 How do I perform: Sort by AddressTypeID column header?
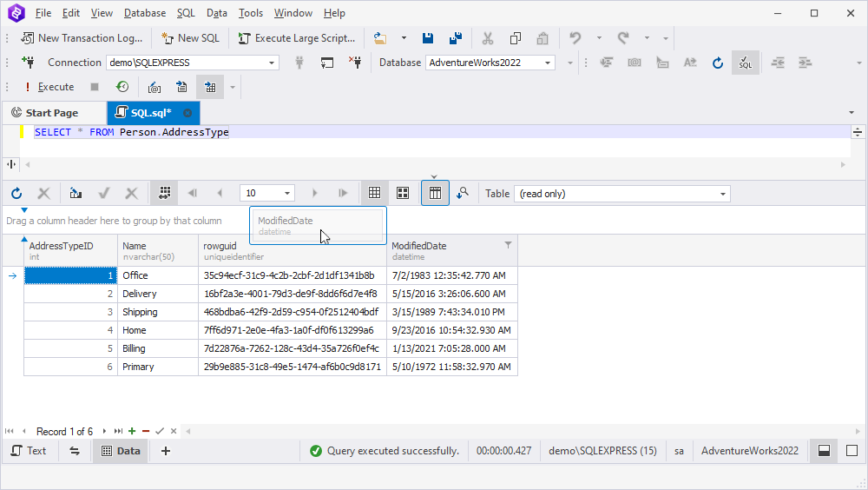[71, 250]
